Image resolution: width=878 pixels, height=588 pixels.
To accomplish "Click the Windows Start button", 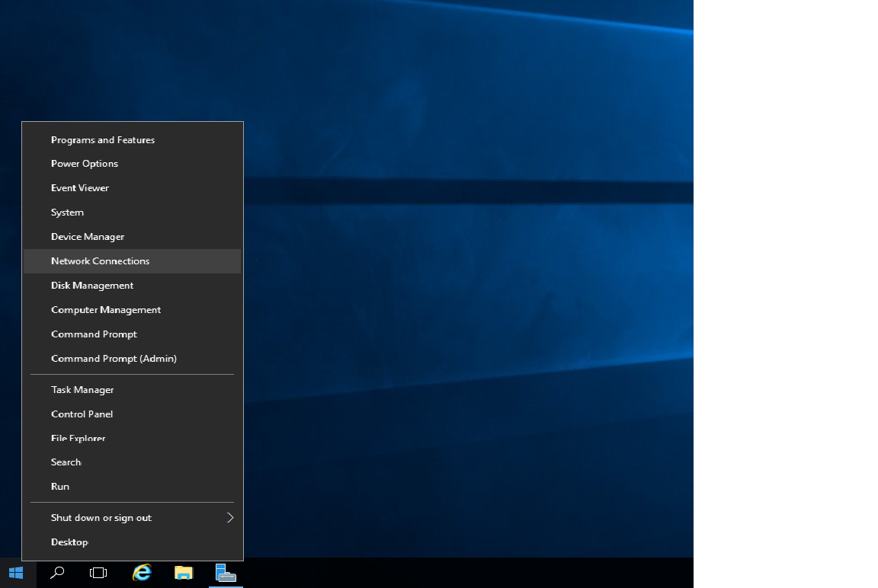I will tap(16, 573).
